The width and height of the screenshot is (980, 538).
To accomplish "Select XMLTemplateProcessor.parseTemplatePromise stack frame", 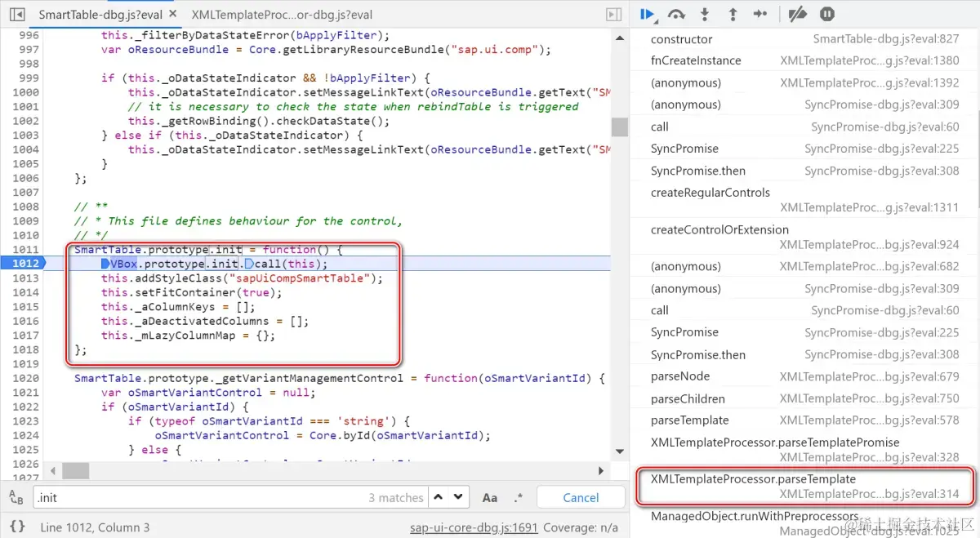I will coord(804,449).
